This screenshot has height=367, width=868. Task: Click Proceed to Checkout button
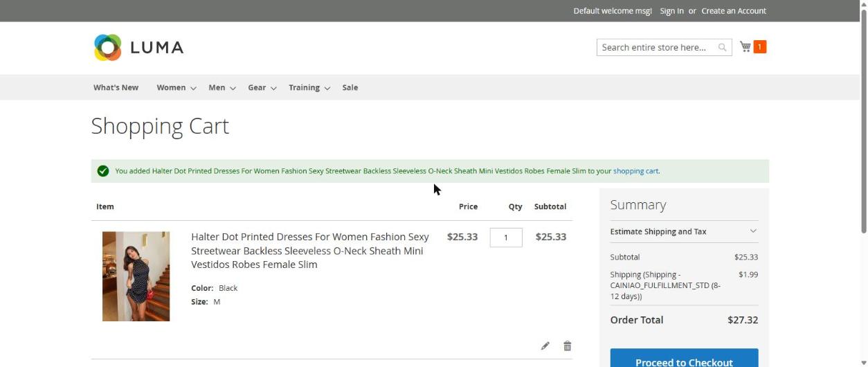point(684,358)
